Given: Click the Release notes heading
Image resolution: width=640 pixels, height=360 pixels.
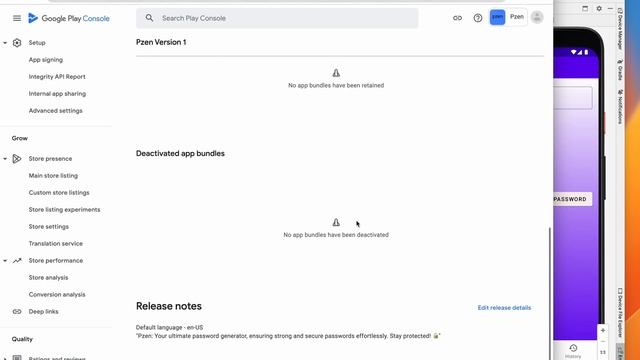Looking at the screenshot, I should coord(169,306).
